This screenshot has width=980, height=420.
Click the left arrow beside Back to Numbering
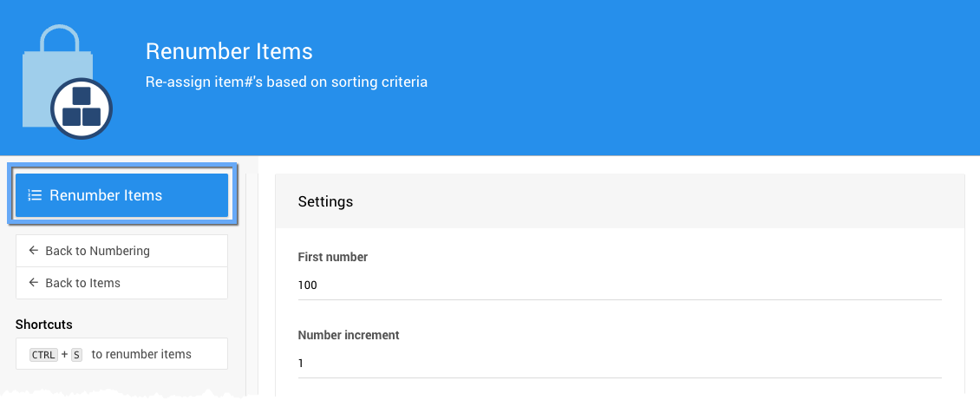(x=34, y=251)
